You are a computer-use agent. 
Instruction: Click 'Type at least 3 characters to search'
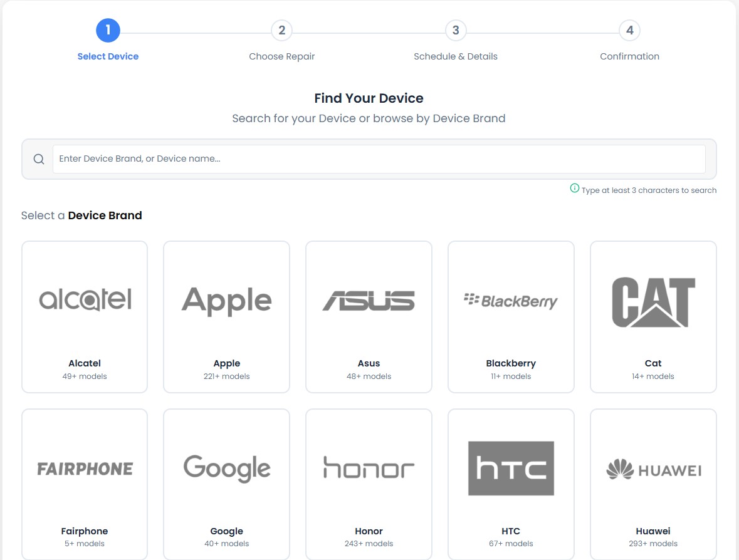click(649, 190)
